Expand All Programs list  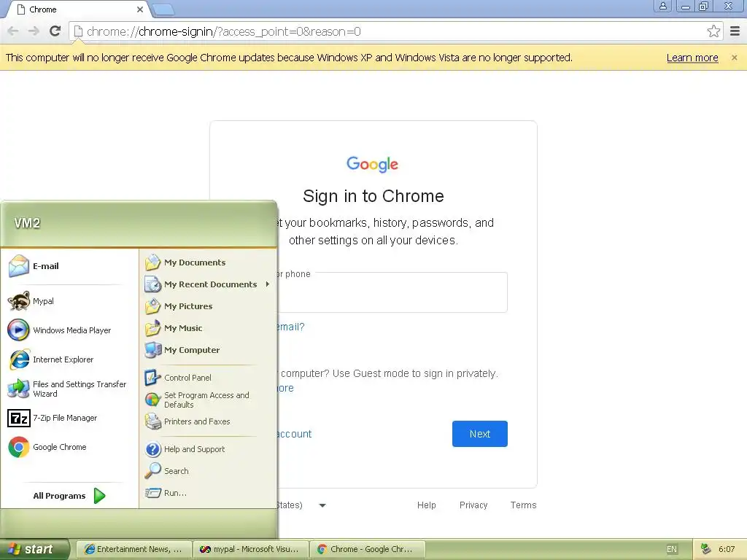click(x=69, y=496)
